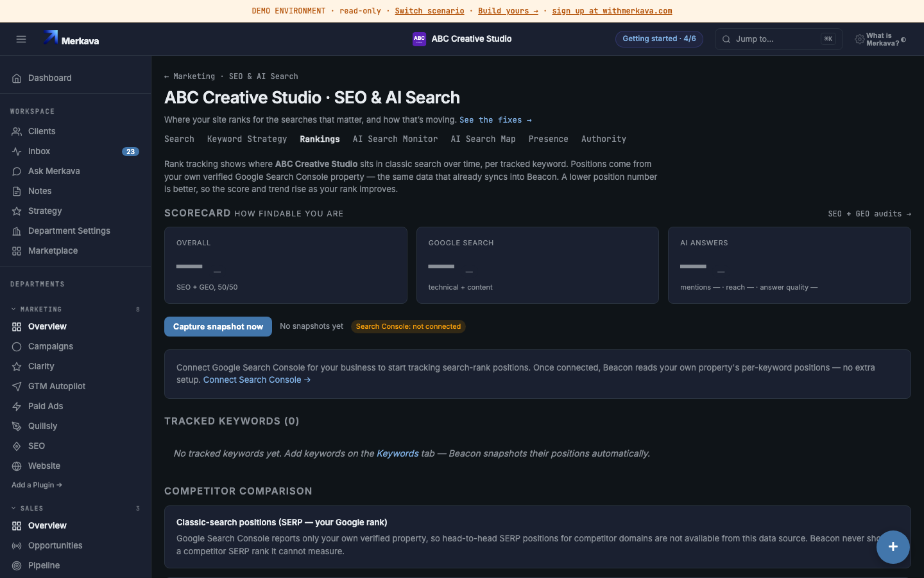Click the Quillsly pen-nib icon

coord(17,426)
